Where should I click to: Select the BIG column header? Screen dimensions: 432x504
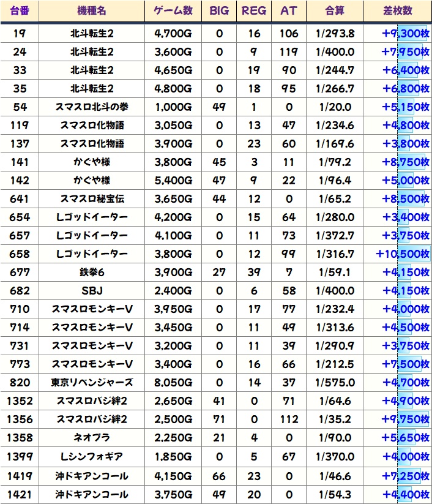tap(219, 11)
